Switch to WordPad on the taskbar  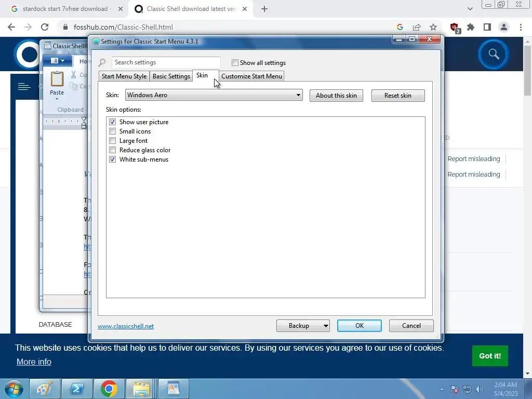point(174,389)
